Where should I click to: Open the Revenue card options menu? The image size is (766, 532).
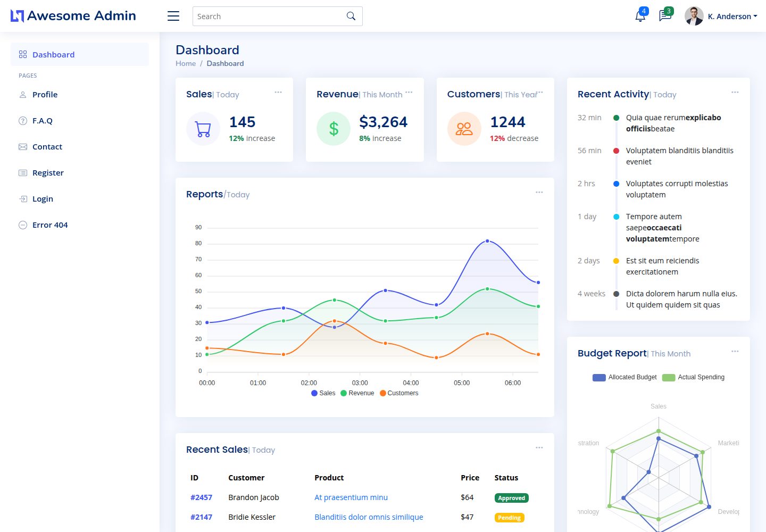409,93
